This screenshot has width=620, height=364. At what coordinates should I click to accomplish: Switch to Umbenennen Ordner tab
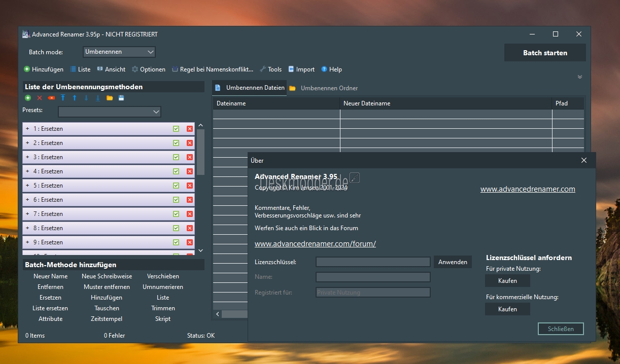pos(324,88)
